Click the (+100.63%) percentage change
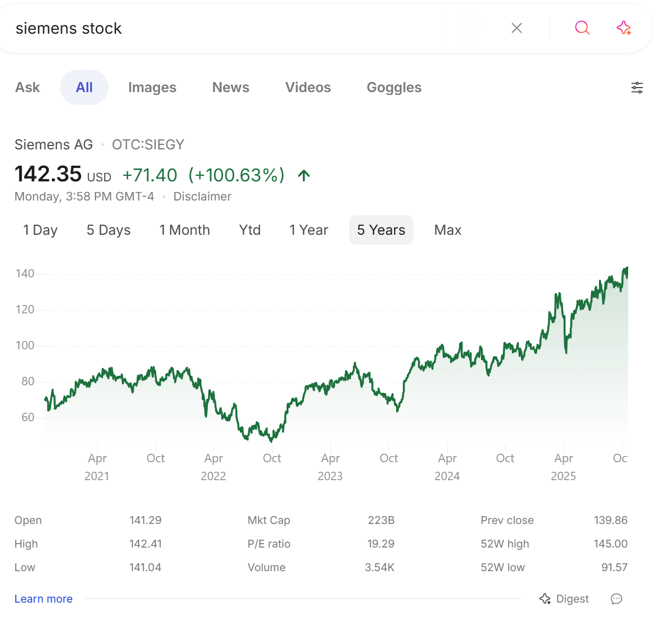The height and width of the screenshot is (629, 672). pyautogui.click(x=236, y=175)
